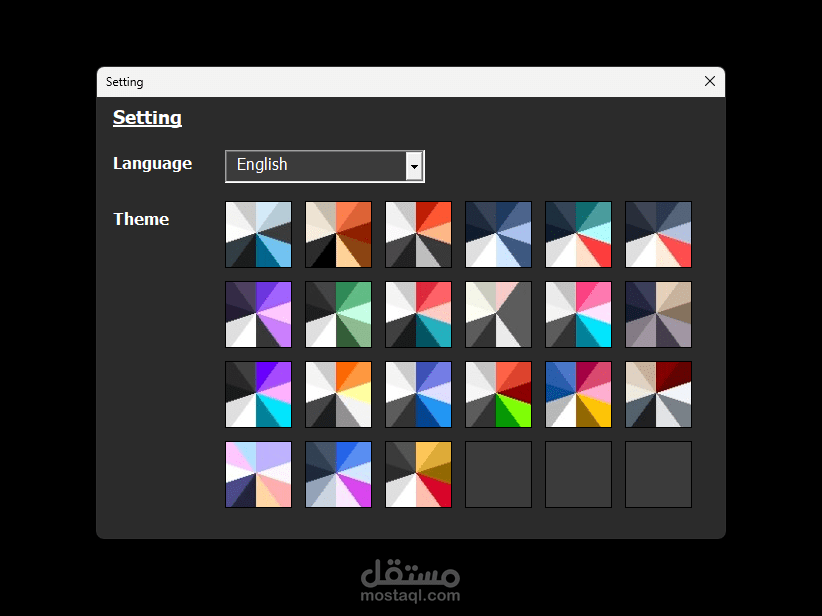Apply the white, red and lime-green theme
The height and width of the screenshot is (616, 822).
point(498,394)
